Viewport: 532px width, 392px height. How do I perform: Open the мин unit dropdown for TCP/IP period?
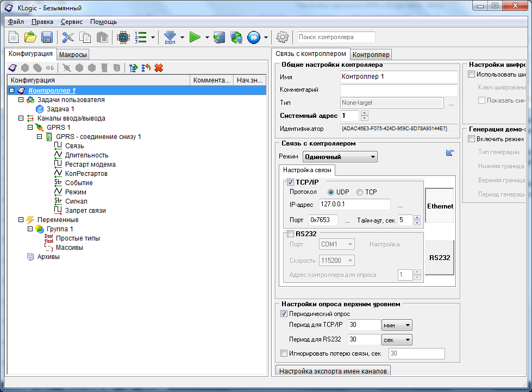click(x=397, y=325)
